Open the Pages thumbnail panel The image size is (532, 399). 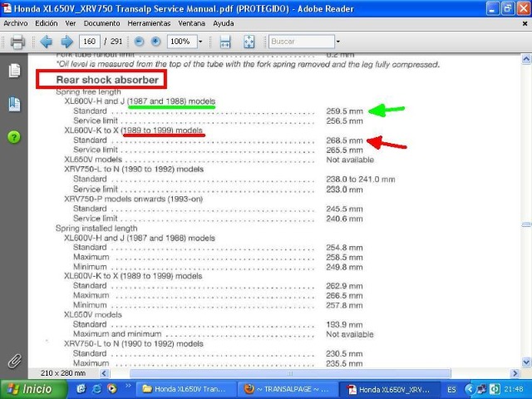pyautogui.click(x=14, y=71)
